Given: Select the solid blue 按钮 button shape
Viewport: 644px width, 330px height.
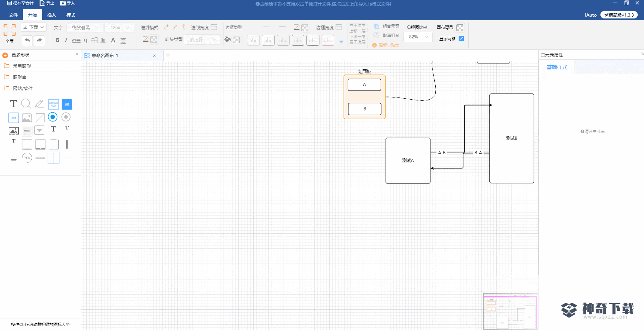Looking at the screenshot, I should tap(67, 104).
